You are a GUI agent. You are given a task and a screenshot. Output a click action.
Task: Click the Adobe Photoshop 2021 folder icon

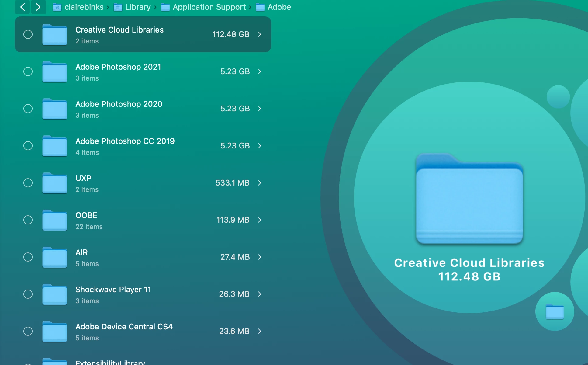55,72
